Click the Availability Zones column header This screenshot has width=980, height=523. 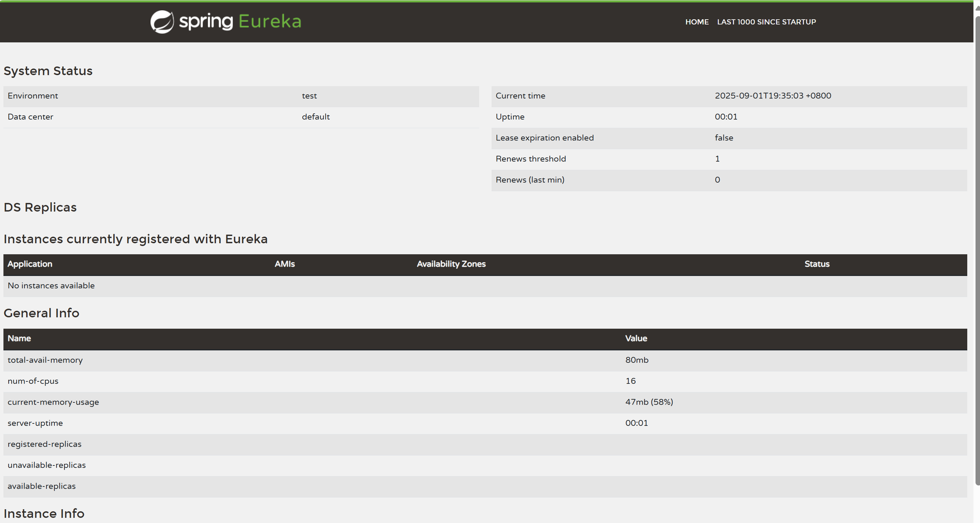[451, 264]
